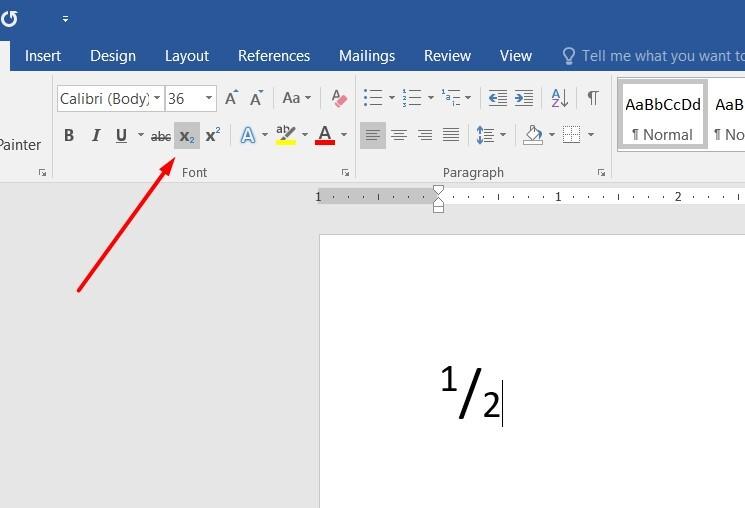Open highlight color dropdown arrow
The image size is (745, 508).
pyautogui.click(x=305, y=135)
